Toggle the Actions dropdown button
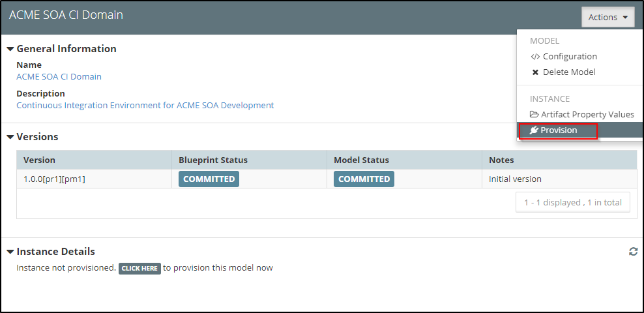644x313 pixels. (x=607, y=18)
